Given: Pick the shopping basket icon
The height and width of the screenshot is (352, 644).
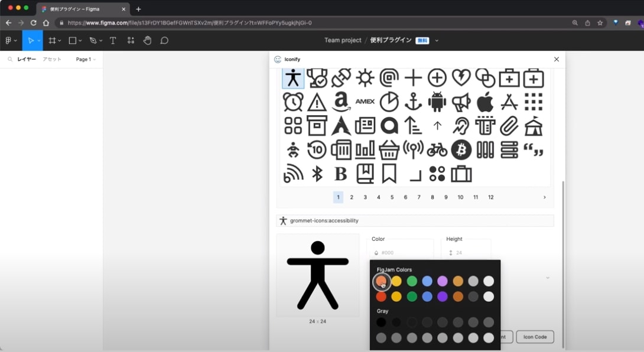Looking at the screenshot, I should 389,150.
